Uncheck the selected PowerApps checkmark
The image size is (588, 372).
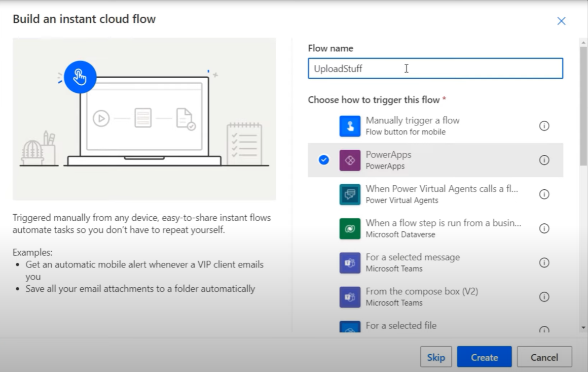tap(324, 160)
